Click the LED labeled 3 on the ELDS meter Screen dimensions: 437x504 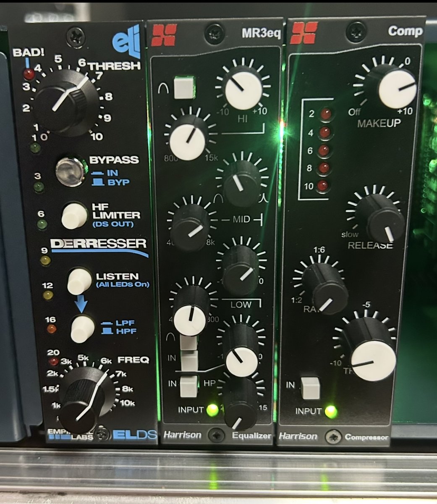[x=39, y=187]
